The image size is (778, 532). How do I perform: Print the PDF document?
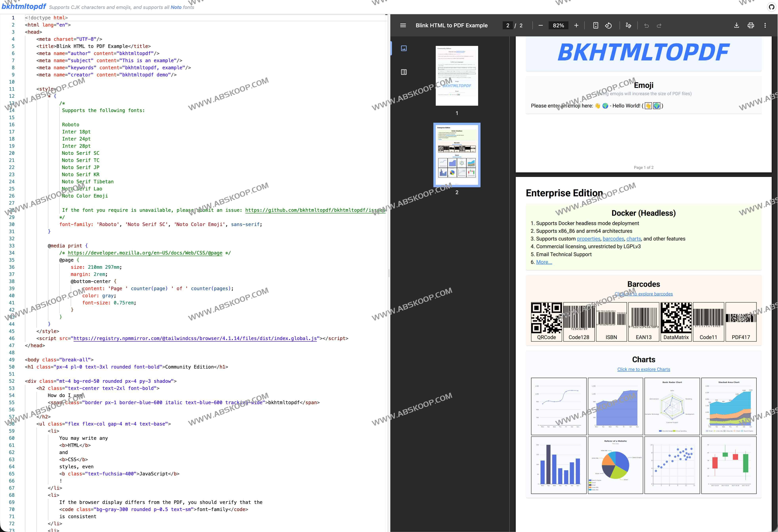point(751,25)
